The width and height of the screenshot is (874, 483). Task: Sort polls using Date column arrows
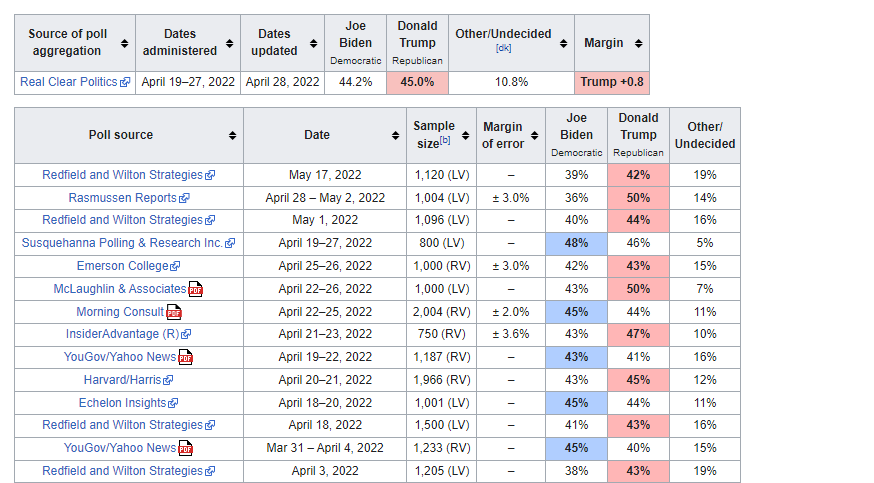tap(394, 136)
